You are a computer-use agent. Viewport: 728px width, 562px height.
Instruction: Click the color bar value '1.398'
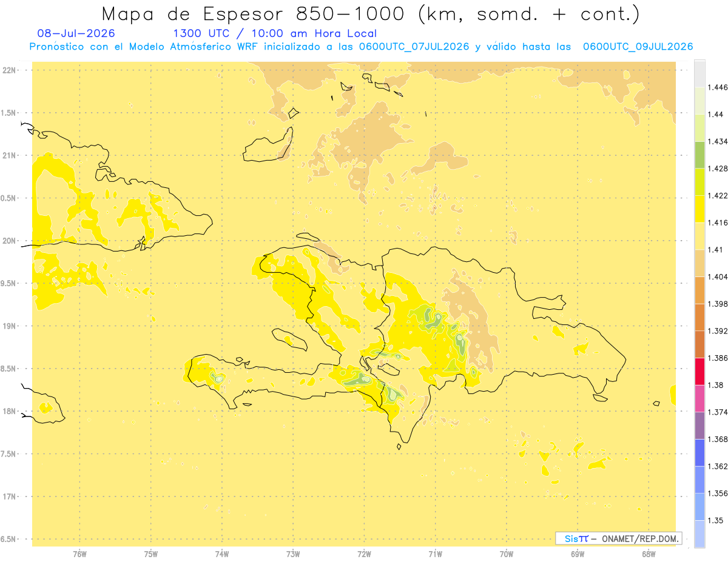coord(718,304)
